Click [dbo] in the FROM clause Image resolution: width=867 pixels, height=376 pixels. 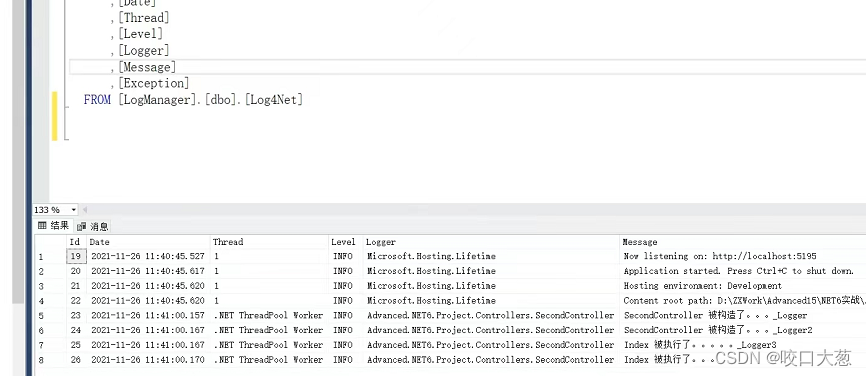tap(222, 100)
